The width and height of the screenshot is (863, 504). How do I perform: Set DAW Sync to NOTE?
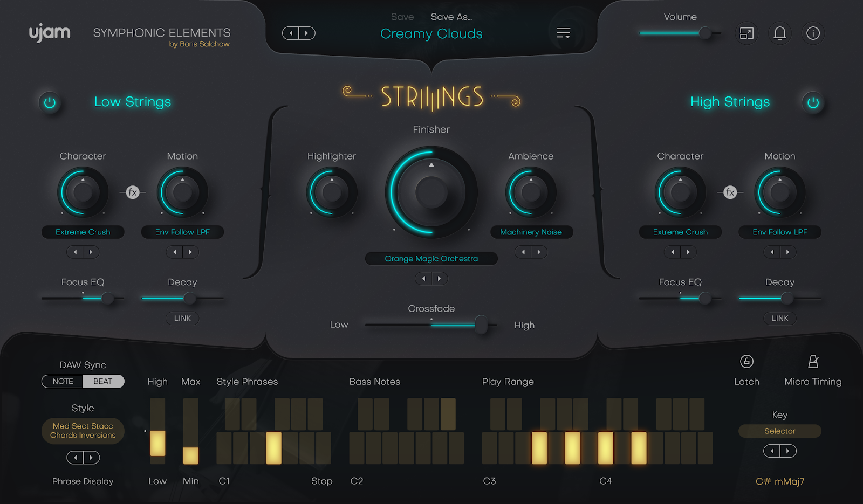tap(63, 381)
